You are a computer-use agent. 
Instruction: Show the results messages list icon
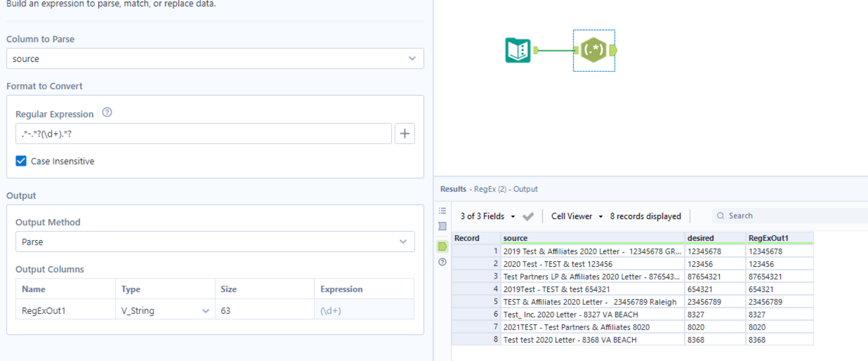point(442,211)
